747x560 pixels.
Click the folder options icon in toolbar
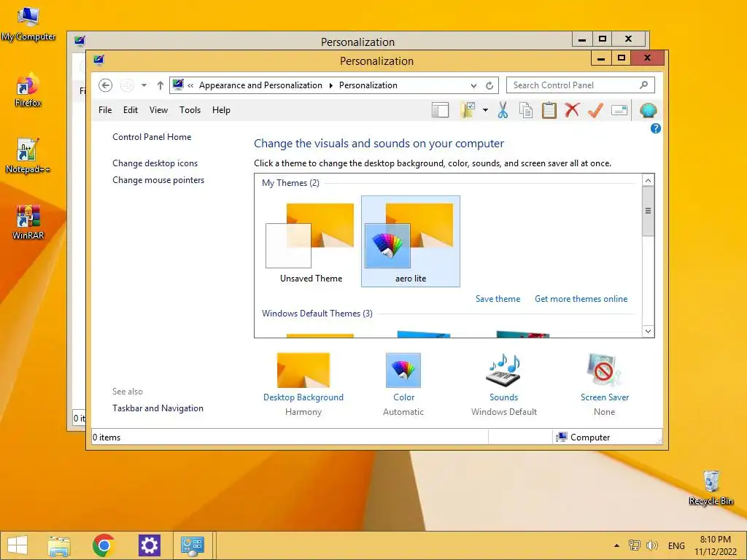pos(468,110)
